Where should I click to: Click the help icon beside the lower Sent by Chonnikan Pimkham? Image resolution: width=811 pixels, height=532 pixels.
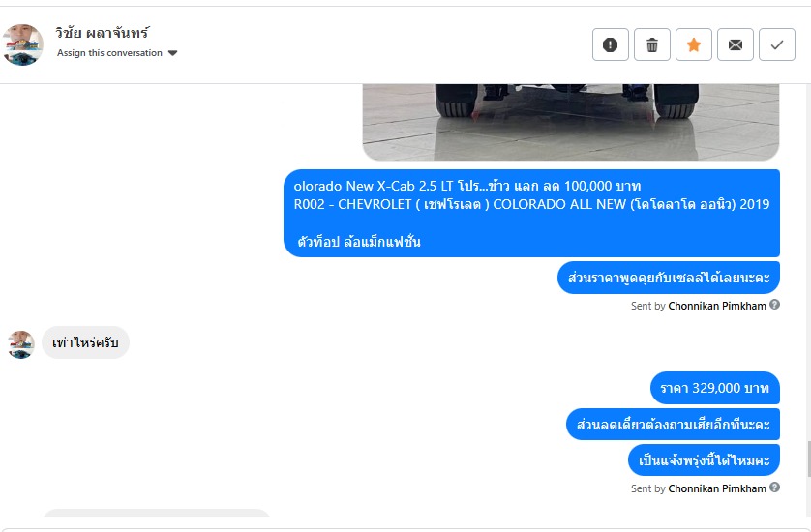click(774, 487)
